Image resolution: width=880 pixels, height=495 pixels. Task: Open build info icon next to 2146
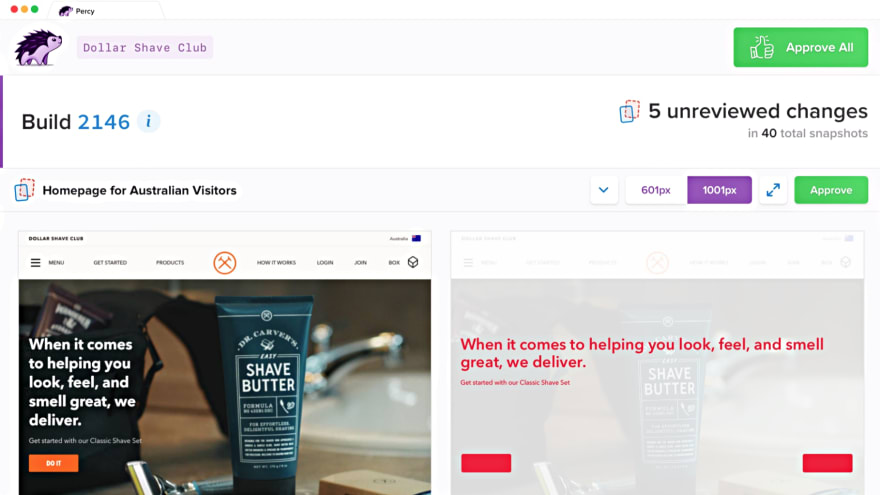[x=148, y=121]
